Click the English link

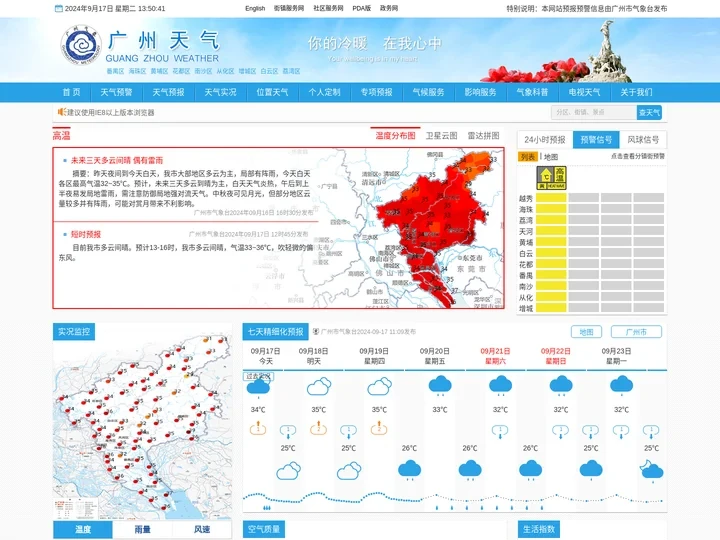(255, 8)
